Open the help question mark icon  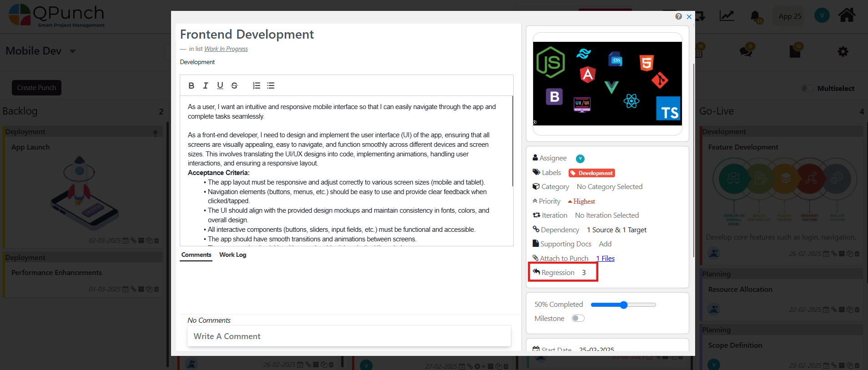click(x=678, y=16)
